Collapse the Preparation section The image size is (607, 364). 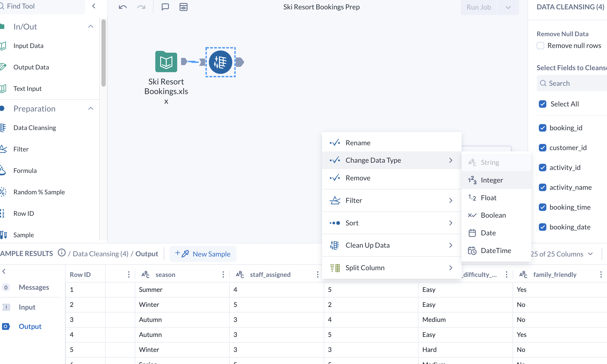[x=91, y=108]
